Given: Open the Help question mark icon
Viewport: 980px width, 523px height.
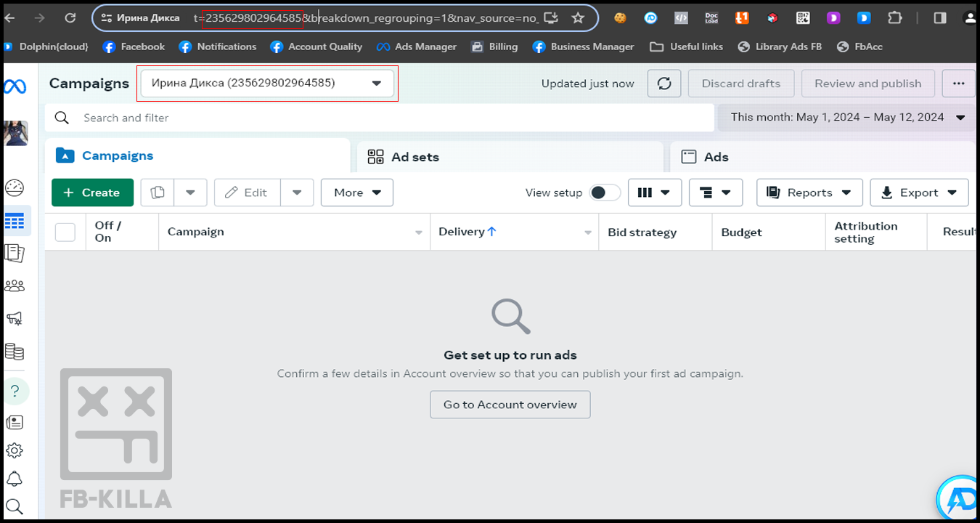Looking at the screenshot, I should click(x=15, y=391).
